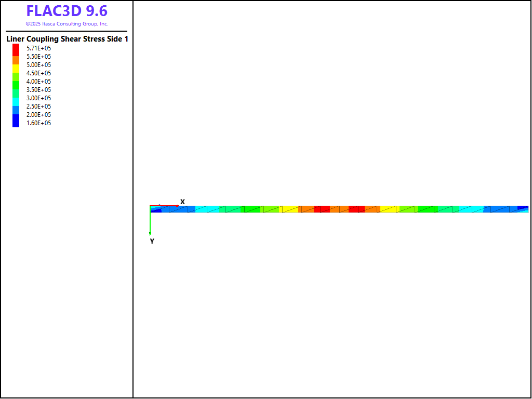Click the horizontal legend divider line
This screenshot has height=399, width=532.
click(67, 31)
